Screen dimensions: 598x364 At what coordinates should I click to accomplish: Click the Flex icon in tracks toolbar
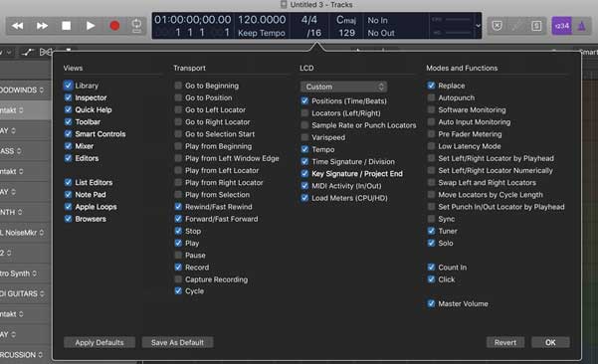tap(46, 52)
